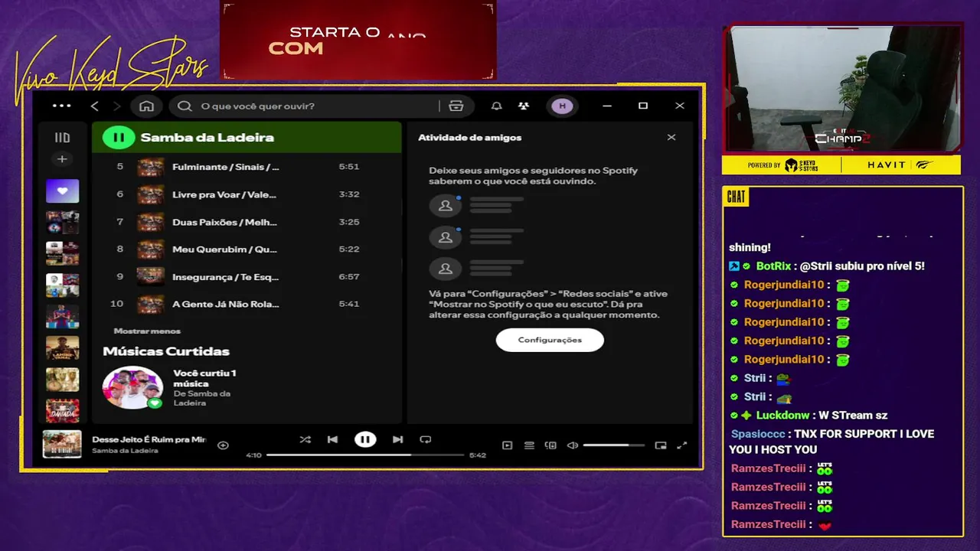The width and height of the screenshot is (980, 551).
Task: Pause Samba da Ladeira with green button
Action: tap(118, 138)
